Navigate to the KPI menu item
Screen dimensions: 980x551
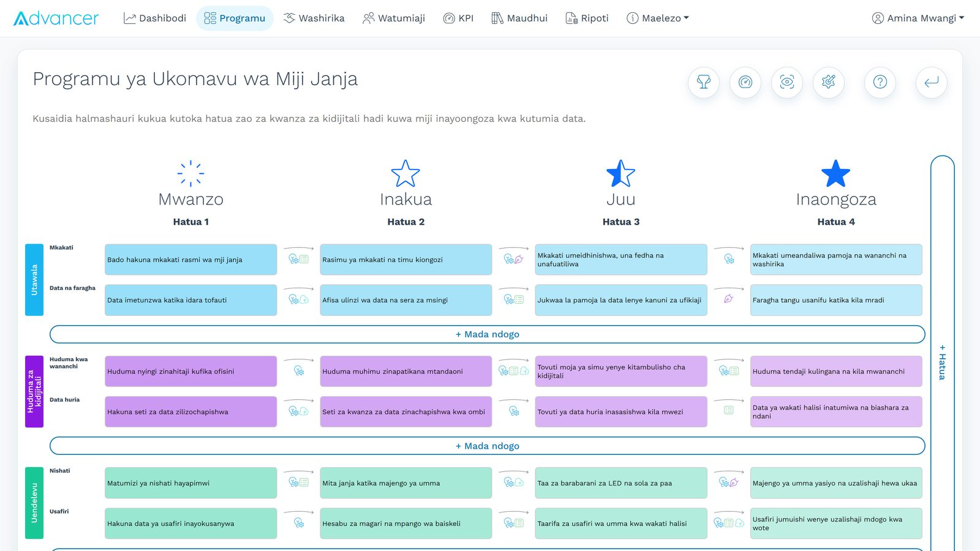(x=458, y=18)
